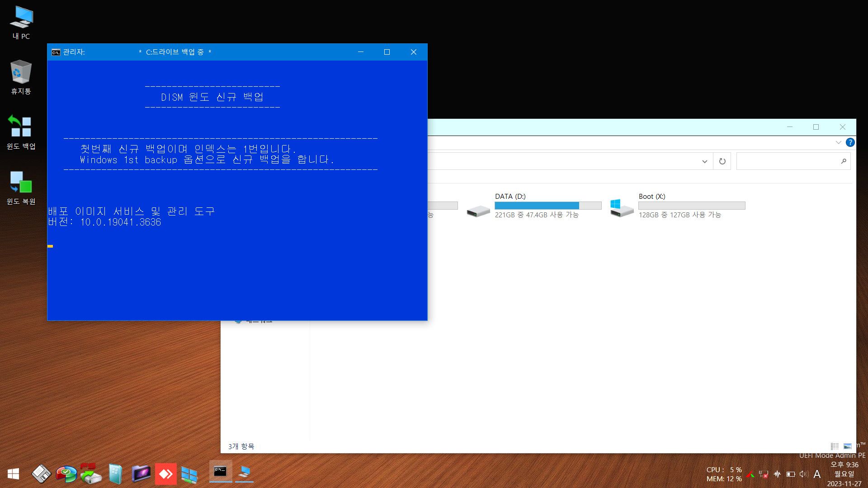The image size is (868, 488).
Task: Expand the Explorer ribbon chevron
Action: tap(838, 142)
